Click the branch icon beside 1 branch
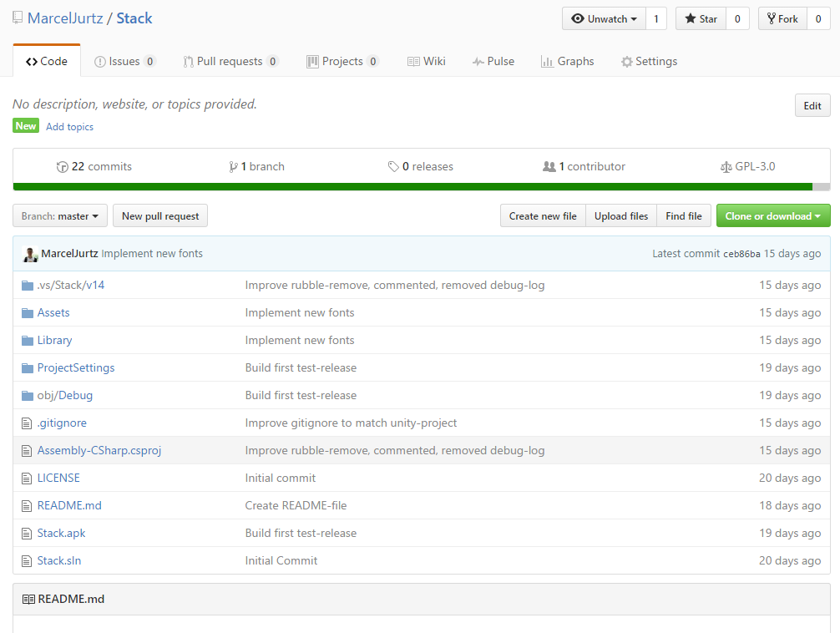This screenshot has height=633, width=840. (233, 167)
